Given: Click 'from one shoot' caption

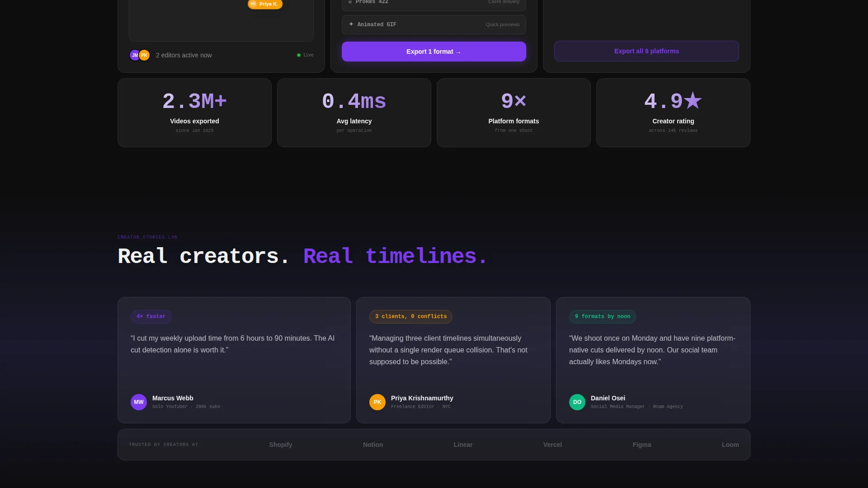Looking at the screenshot, I should point(514,131).
